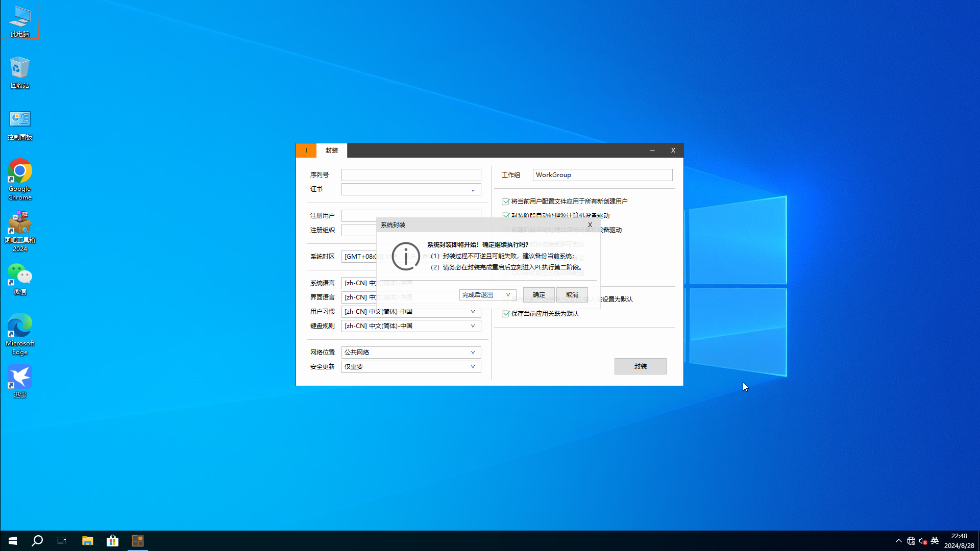Image resolution: width=980 pixels, height=551 pixels.
Task: Click 取消 in the 系统封装 dialog
Action: click(572, 295)
